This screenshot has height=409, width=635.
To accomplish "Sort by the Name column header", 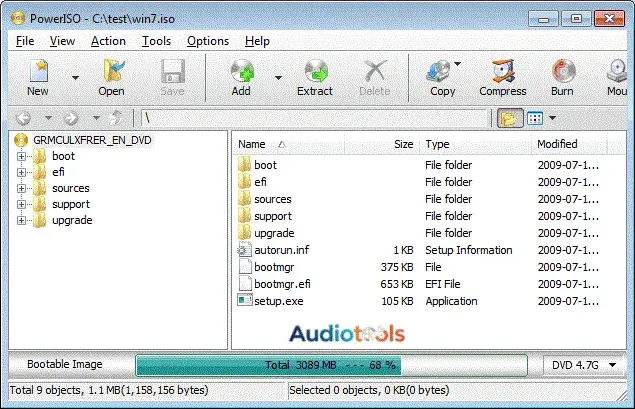I will tap(251, 144).
